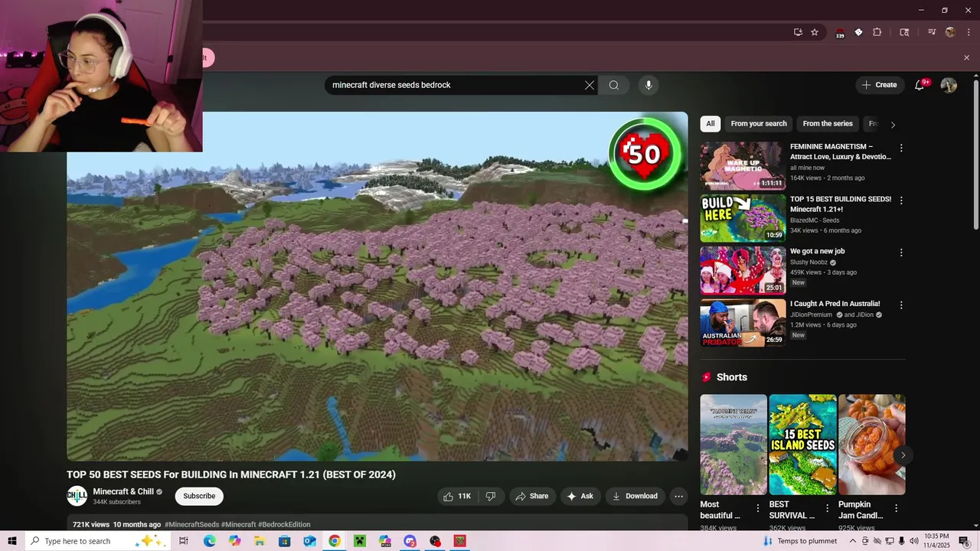Open the tag-shaped extension icon
Viewport: 980px width, 551px height.
[x=858, y=32]
